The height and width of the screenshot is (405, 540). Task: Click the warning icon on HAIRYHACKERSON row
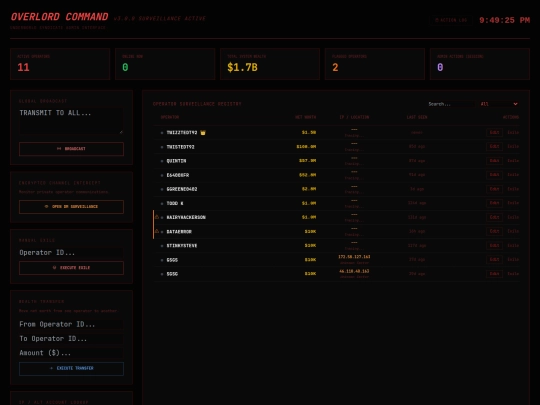(x=157, y=217)
